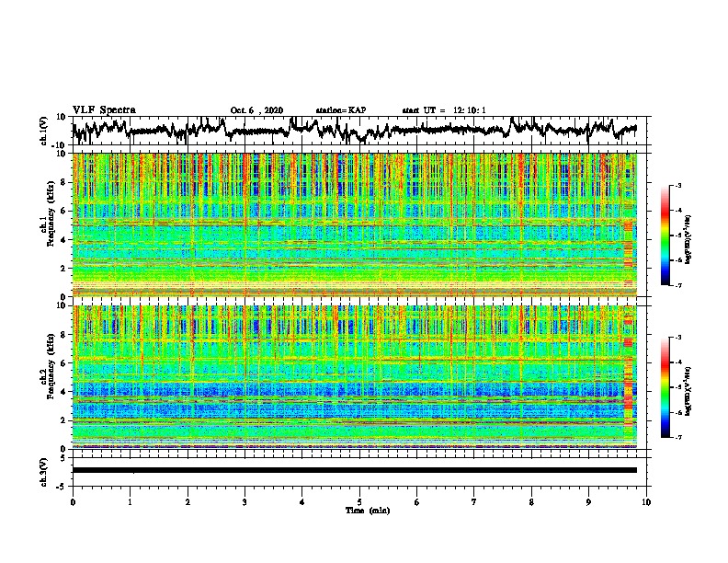Click the 'start UT = 12:10: 1' text
Viewport: 728px width, 563px height.
pos(444,110)
